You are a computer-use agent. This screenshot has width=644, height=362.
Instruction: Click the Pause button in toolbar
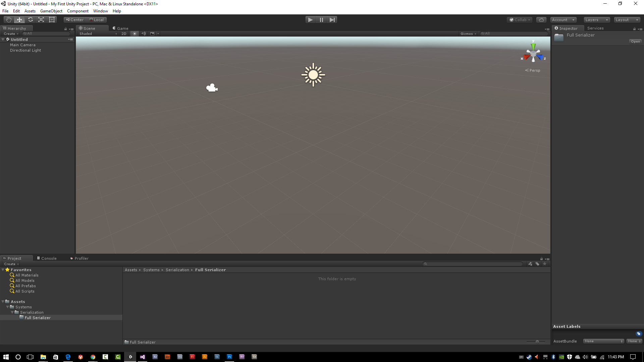tap(322, 19)
